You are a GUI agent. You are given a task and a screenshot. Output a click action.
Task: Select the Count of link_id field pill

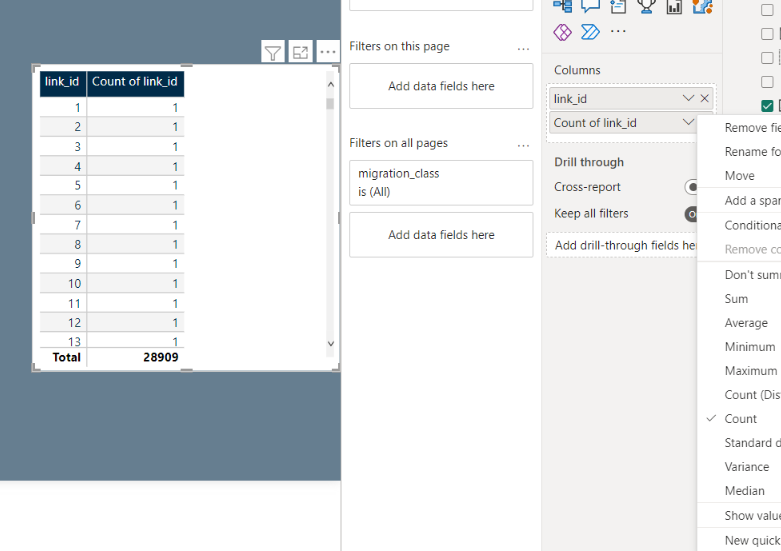(623, 123)
